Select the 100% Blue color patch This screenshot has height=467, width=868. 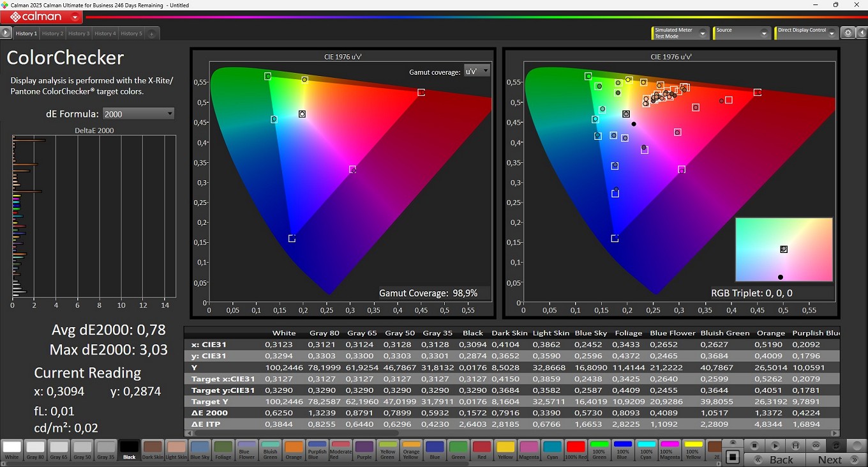(623, 448)
